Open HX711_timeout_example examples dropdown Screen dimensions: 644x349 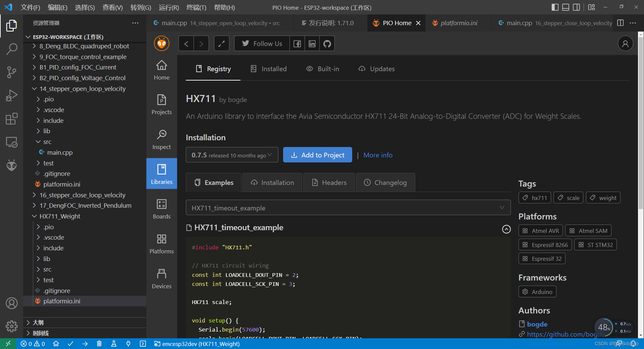click(x=348, y=208)
